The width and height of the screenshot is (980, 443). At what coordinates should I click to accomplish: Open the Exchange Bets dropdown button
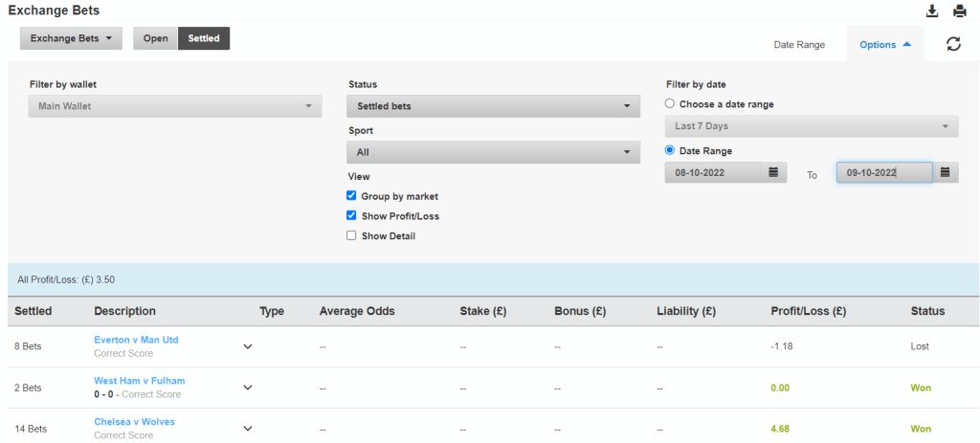click(71, 39)
